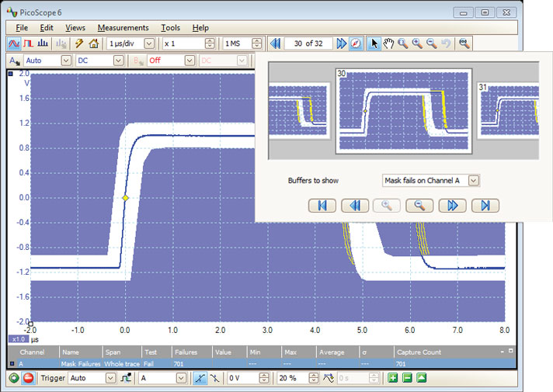The image size is (553, 392).
Task: Click the yellow trigger diamond marker
Action: coord(124,199)
